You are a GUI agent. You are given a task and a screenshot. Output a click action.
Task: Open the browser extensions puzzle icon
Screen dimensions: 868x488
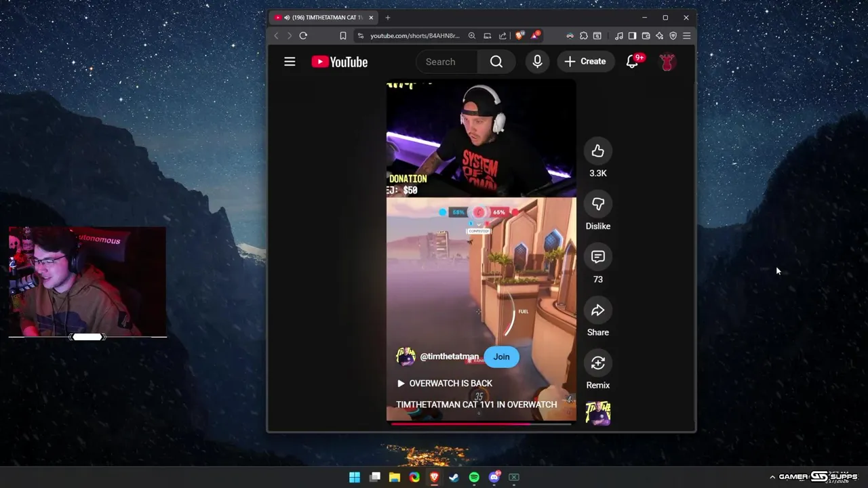pyautogui.click(x=584, y=36)
